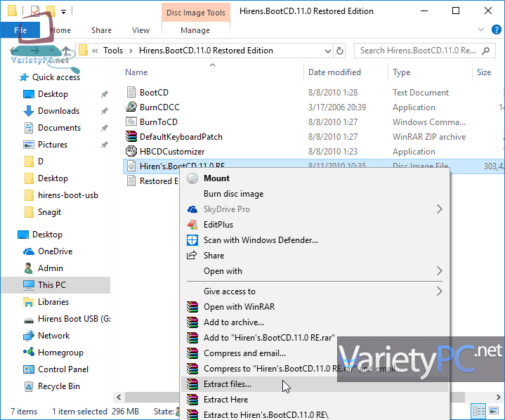Click the Hiren's.BootCD disc image file icon
Screen dimensions: 505x420
click(131, 166)
